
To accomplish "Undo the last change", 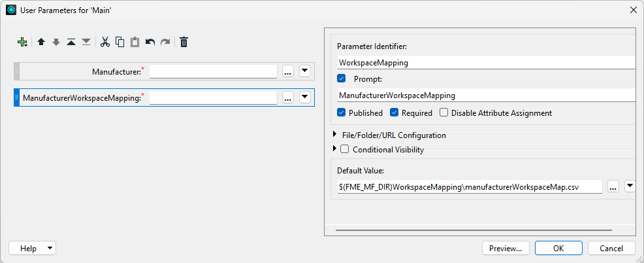I will tap(150, 42).
